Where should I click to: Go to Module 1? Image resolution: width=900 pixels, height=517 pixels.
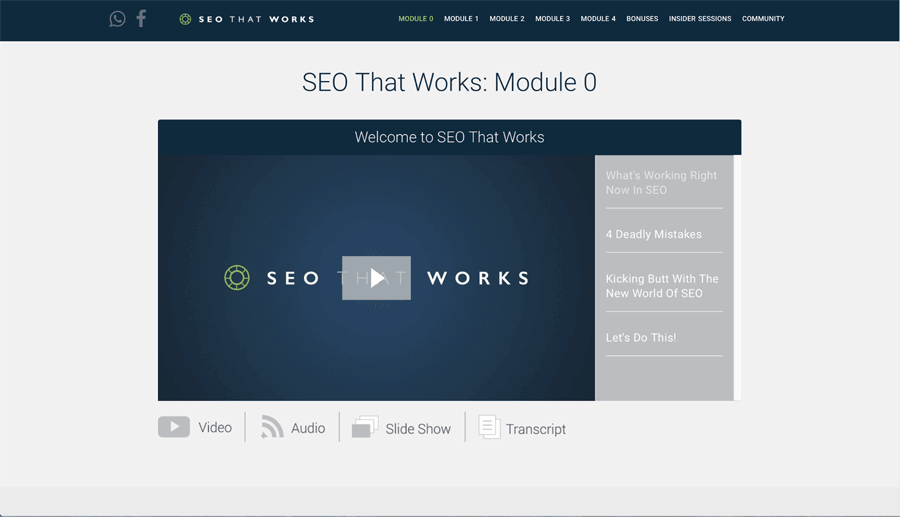pyautogui.click(x=461, y=19)
